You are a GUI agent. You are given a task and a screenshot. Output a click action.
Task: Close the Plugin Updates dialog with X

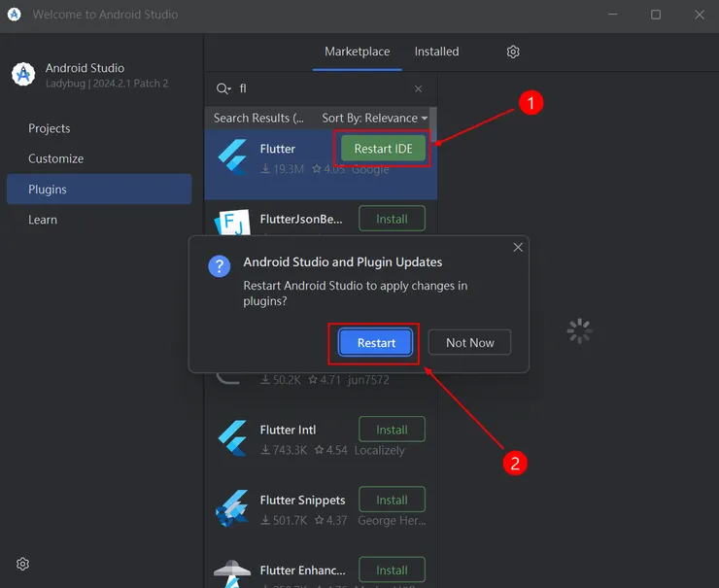coord(518,247)
